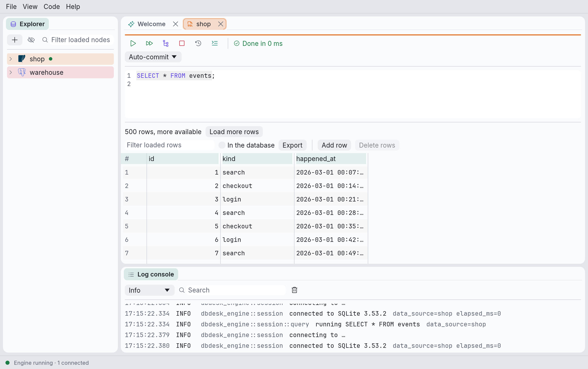The width and height of the screenshot is (588, 369).
Task: Show the query plan tree icon
Action: click(x=166, y=43)
